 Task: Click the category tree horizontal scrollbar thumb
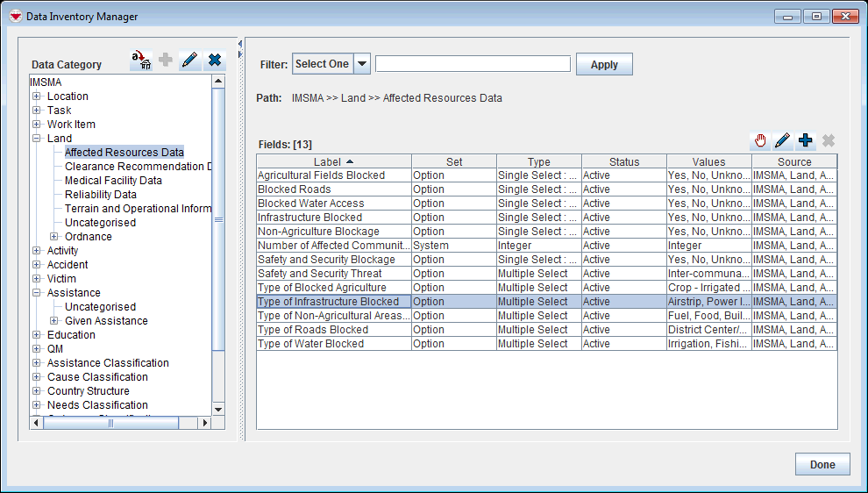coord(110,423)
